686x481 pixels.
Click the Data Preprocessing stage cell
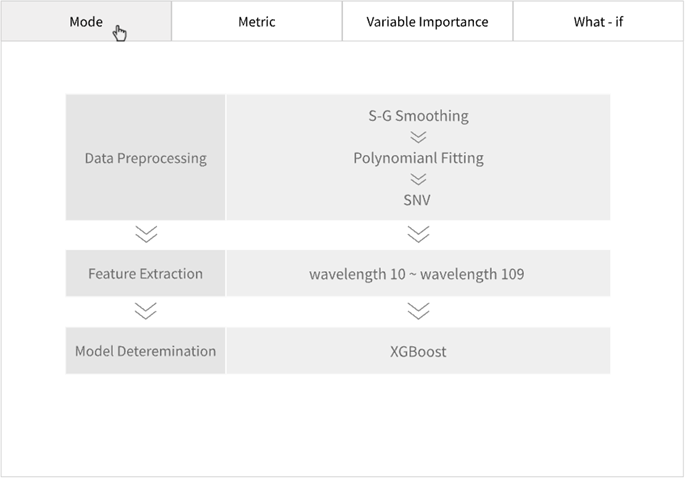(x=146, y=158)
